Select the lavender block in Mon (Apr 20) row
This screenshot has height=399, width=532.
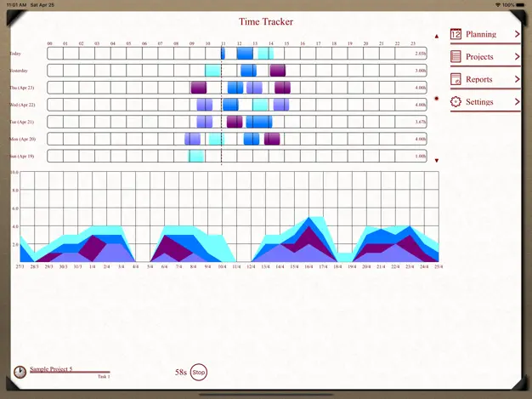tap(192, 139)
